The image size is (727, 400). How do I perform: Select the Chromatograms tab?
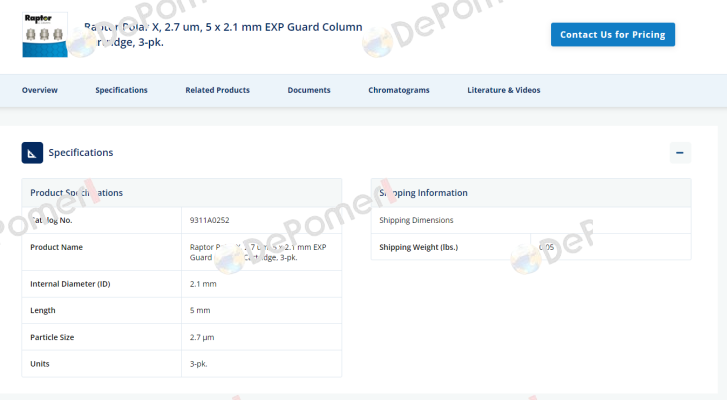click(x=399, y=90)
